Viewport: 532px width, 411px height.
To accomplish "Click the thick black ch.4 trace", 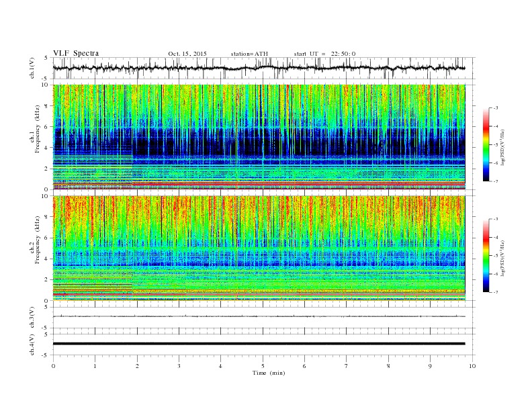I will click(259, 344).
